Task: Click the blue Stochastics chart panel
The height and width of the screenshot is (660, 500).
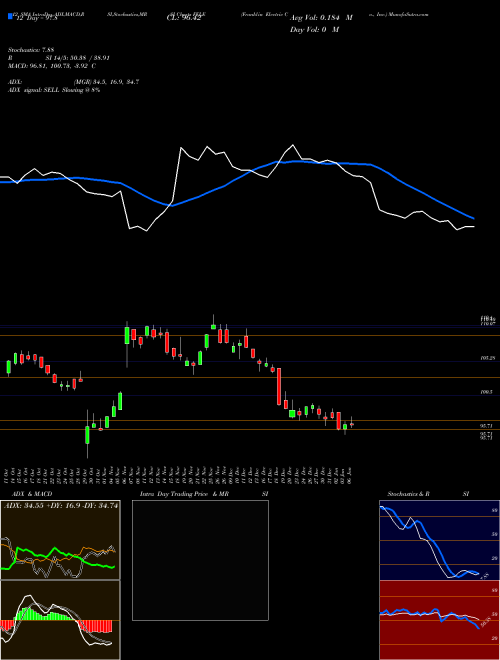Action: click(439, 540)
